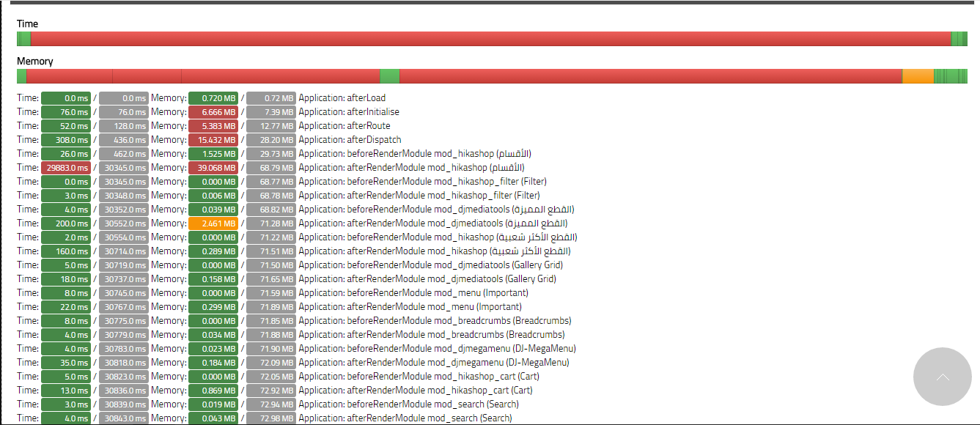
Task: Select the 'Memory' heading above the second bar
Action: click(x=35, y=62)
